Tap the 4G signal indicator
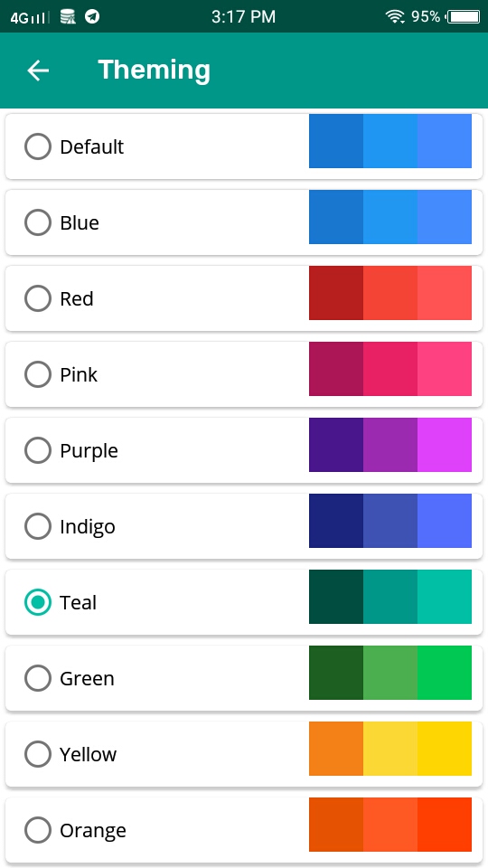 coord(29,17)
